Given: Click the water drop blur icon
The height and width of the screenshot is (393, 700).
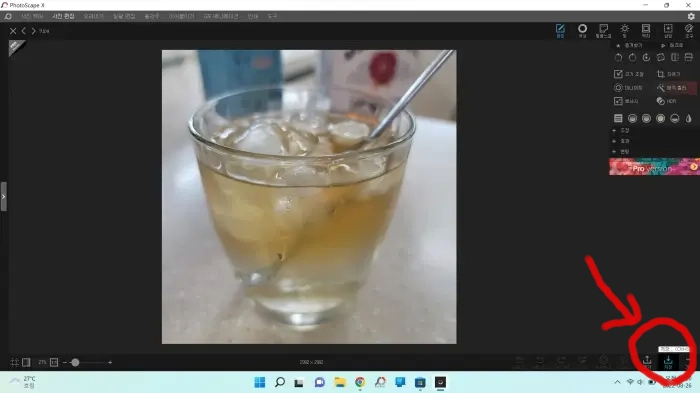Looking at the screenshot, I should (x=689, y=118).
